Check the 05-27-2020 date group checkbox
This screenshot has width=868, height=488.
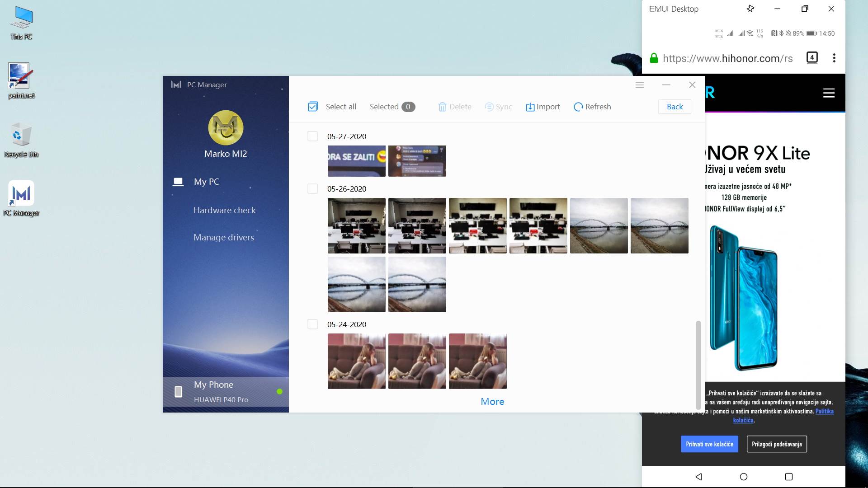312,136
